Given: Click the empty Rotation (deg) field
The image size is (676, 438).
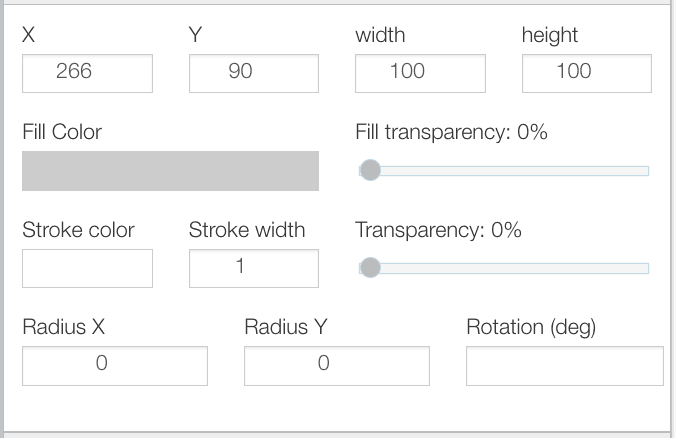Looking at the screenshot, I should point(564,365).
